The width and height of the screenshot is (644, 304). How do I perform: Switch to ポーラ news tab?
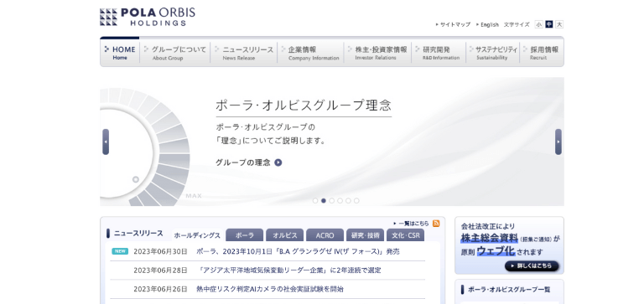[244, 235]
